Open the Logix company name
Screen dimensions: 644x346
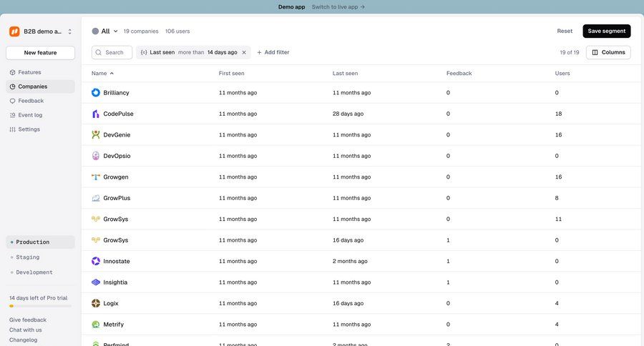tap(111, 303)
